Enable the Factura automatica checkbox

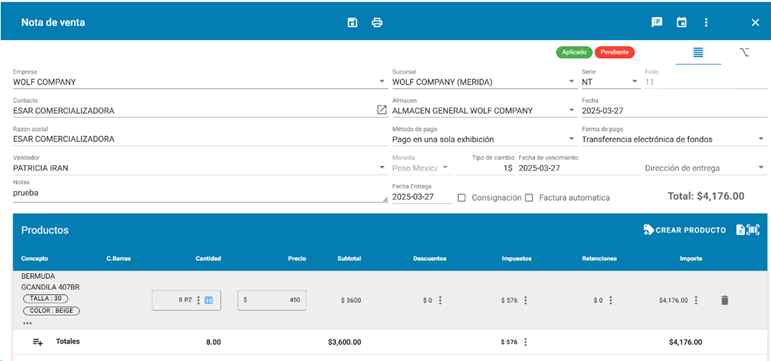tap(529, 198)
